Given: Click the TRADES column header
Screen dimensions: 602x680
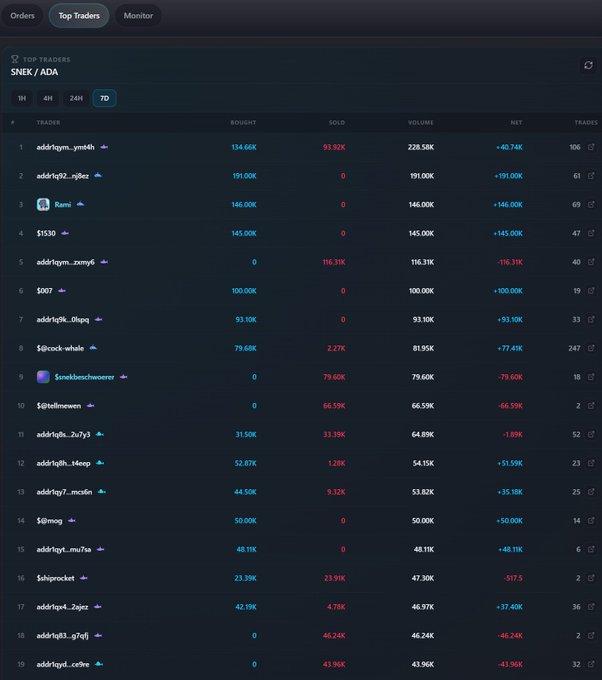Looking at the screenshot, I should point(586,123).
